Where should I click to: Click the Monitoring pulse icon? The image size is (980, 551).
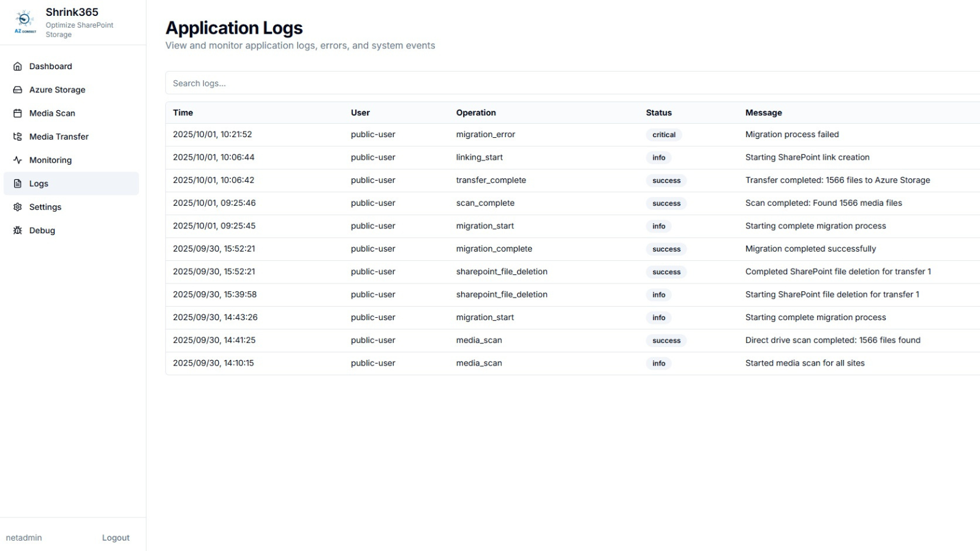click(18, 160)
